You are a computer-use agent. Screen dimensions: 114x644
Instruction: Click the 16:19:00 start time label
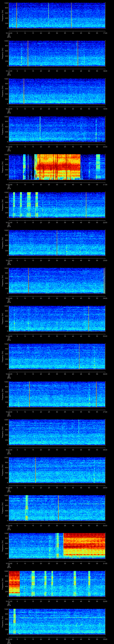9,147
